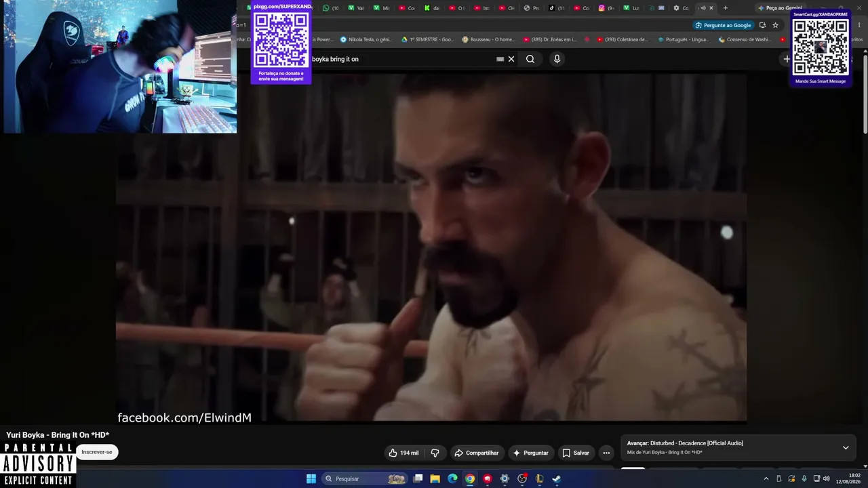Save the video using Salvar
The height and width of the screenshot is (488, 868).
pos(575,453)
